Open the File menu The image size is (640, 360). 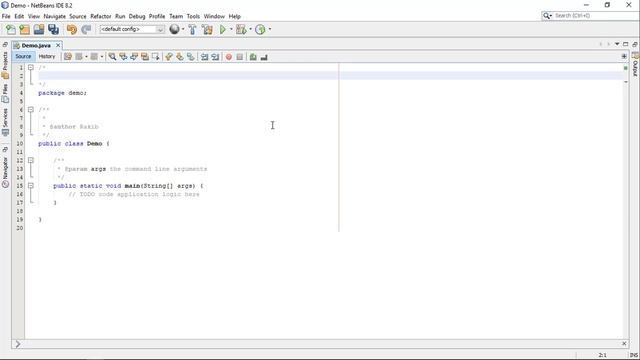click(6, 16)
